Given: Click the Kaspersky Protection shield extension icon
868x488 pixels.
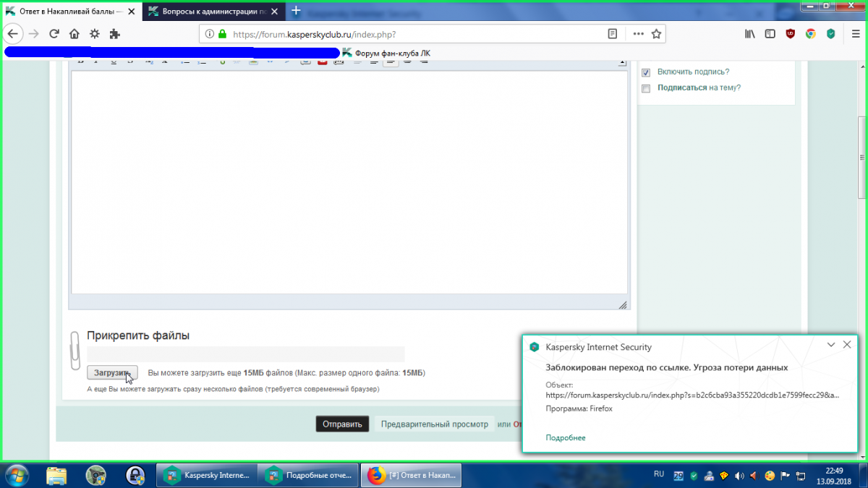Looking at the screenshot, I should tap(831, 34).
